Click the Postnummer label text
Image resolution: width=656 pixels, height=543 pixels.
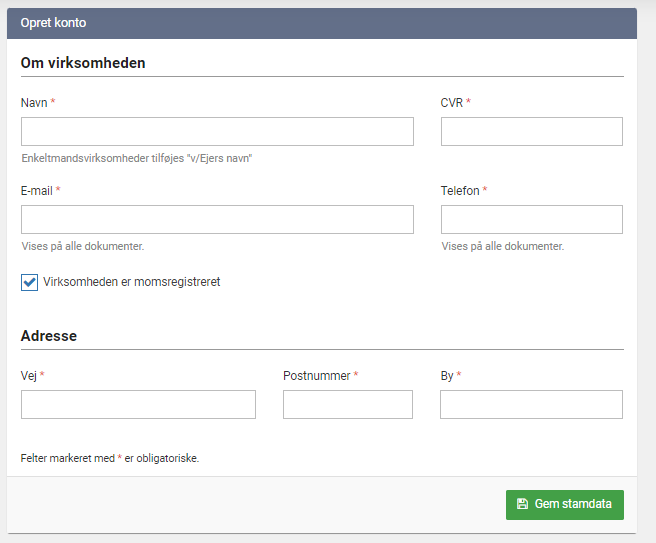pos(316,376)
